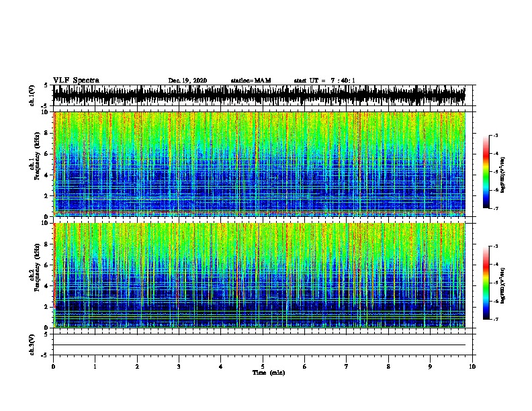Viewport: 532px width, 411px height.
Task: Click time axis tick label "3"
Action: click(179, 367)
